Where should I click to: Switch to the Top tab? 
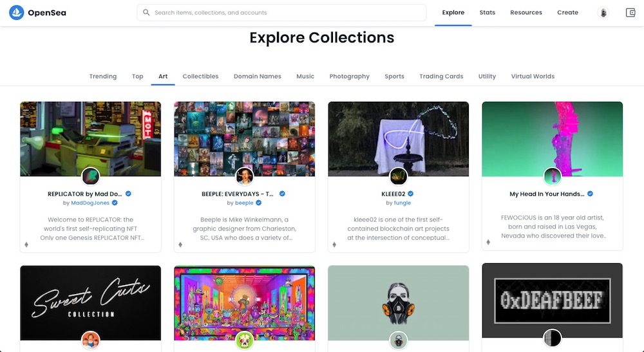click(x=138, y=77)
